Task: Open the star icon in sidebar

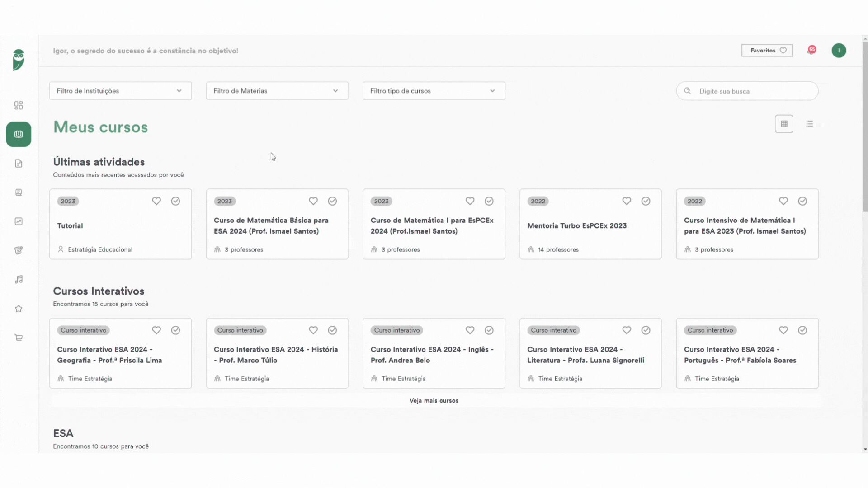Action: click(19, 309)
